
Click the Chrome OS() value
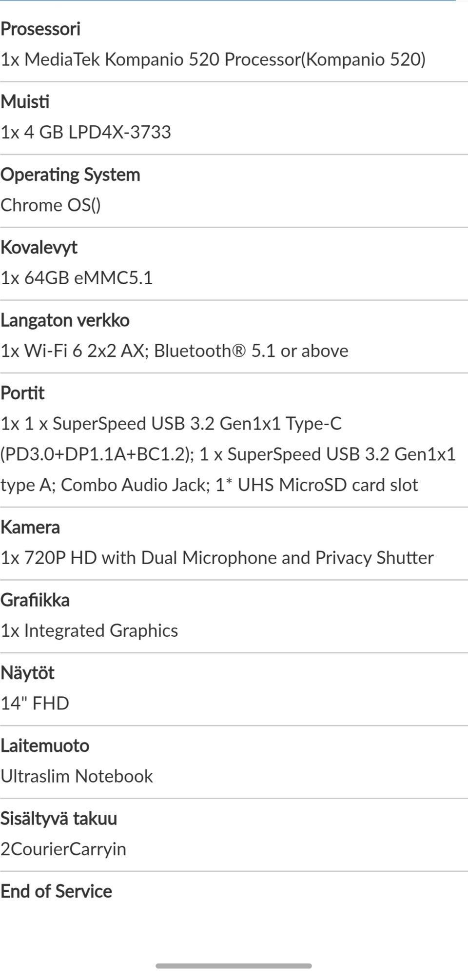51,205
